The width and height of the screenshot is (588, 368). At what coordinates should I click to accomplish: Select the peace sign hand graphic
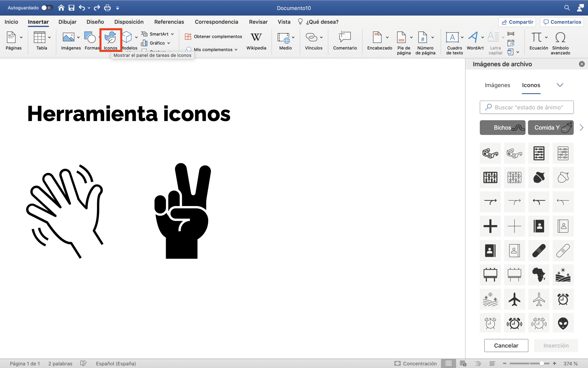(x=183, y=211)
